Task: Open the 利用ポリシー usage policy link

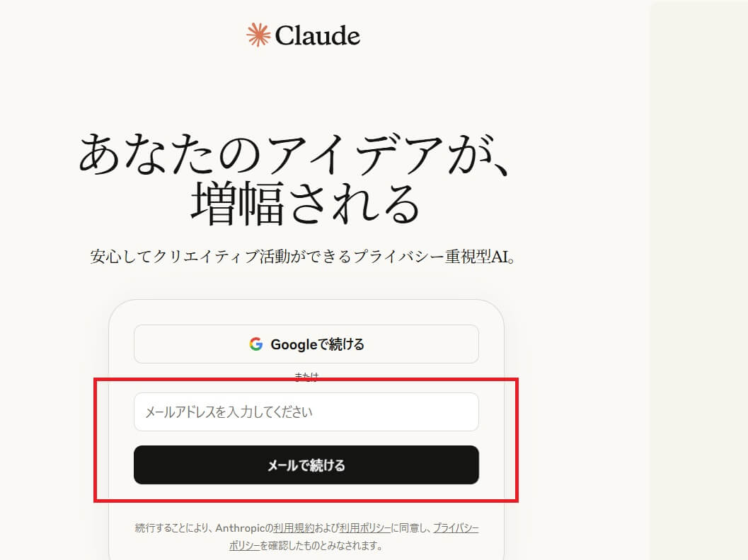Action: pyautogui.click(x=365, y=528)
